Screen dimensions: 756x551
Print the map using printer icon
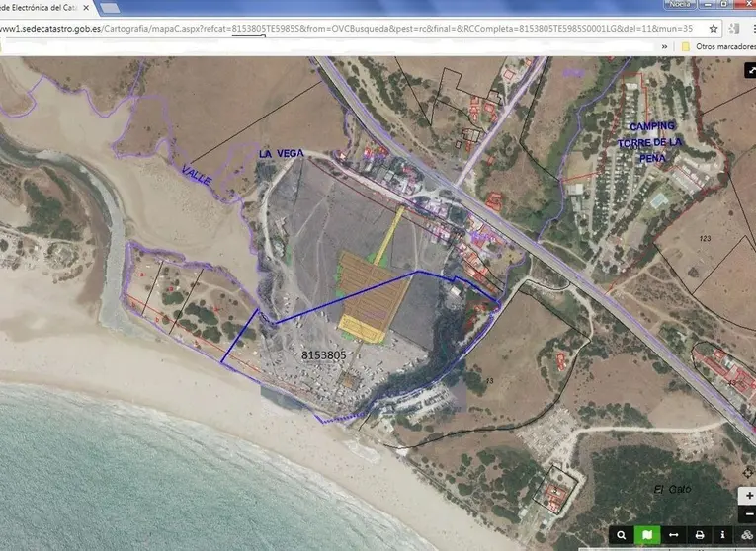pyautogui.click(x=699, y=534)
